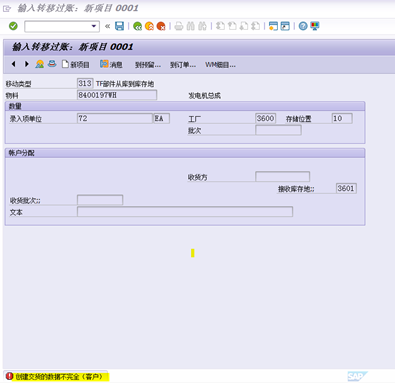This screenshot has height=383, width=395.
Task: Click the Find Next binoculars icon
Action: pyautogui.click(x=202, y=26)
